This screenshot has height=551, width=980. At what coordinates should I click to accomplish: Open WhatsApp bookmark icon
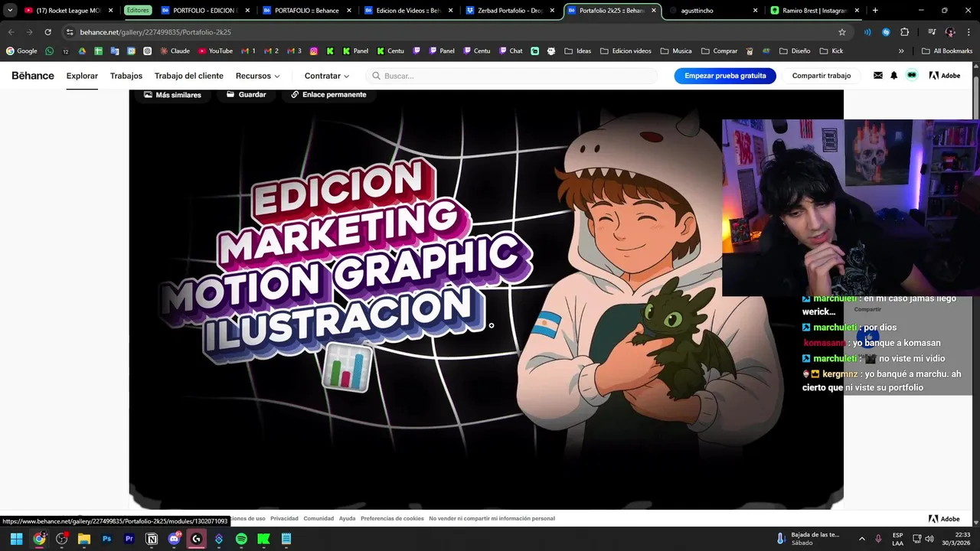[x=50, y=51]
